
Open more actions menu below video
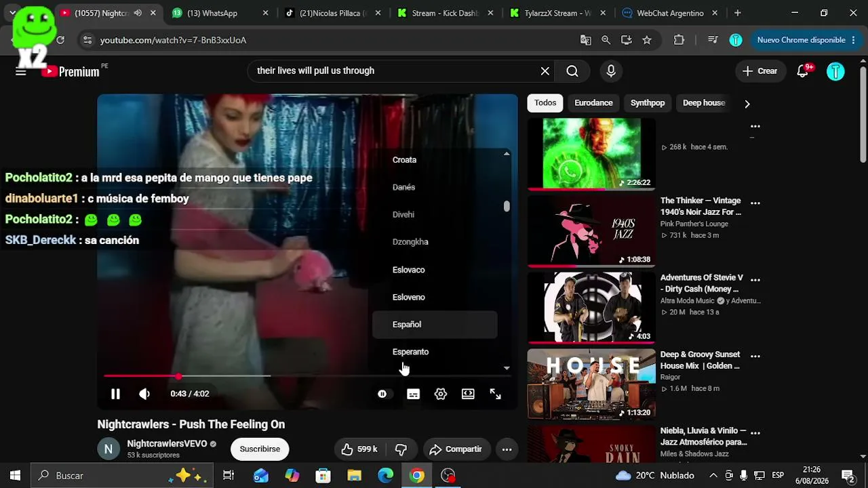(x=507, y=449)
